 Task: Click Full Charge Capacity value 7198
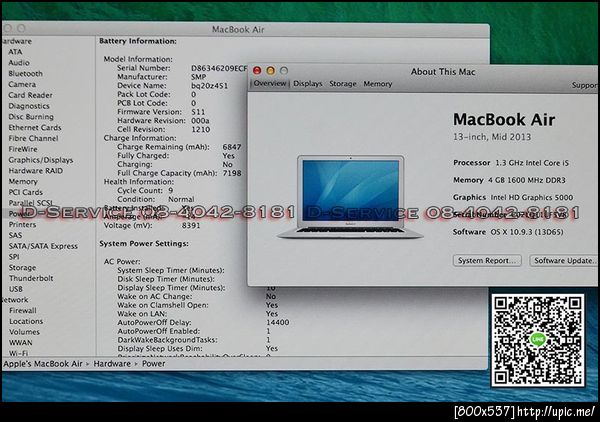(x=232, y=173)
